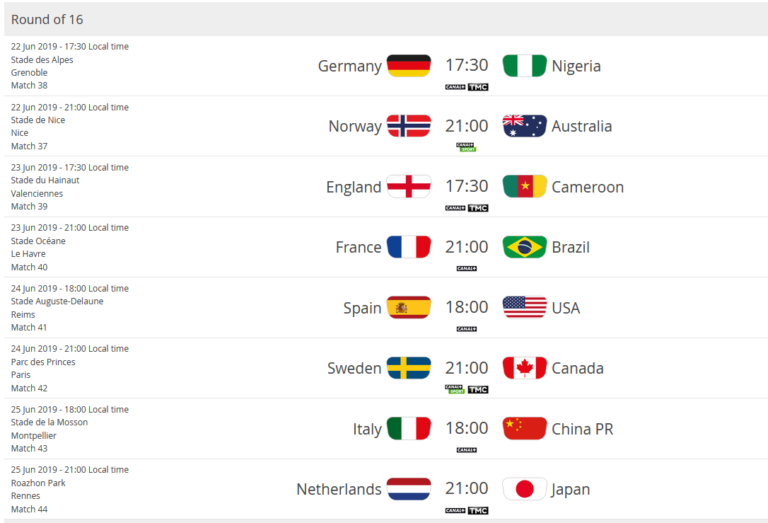
Task: Click the Cameroon flag icon
Action: (x=525, y=186)
